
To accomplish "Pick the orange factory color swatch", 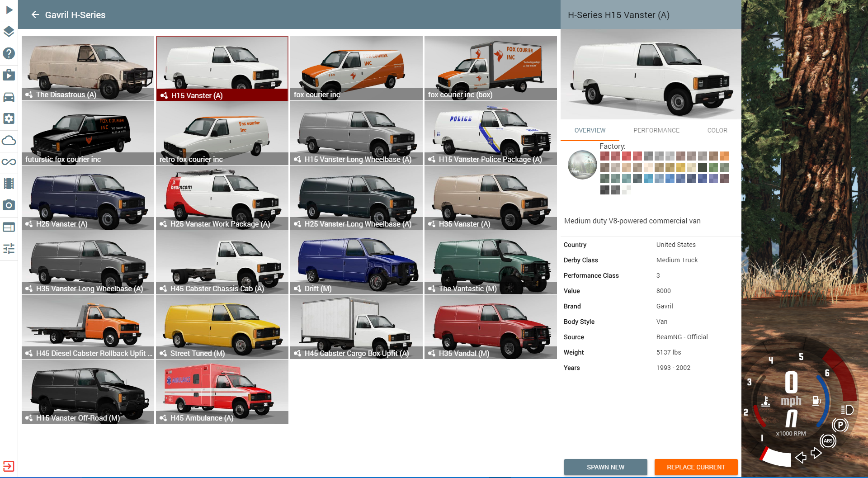I will pos(724,156).
